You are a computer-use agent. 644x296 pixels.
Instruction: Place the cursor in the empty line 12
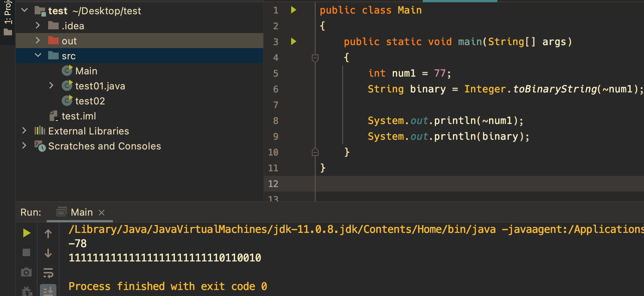(x=480, y=184)
